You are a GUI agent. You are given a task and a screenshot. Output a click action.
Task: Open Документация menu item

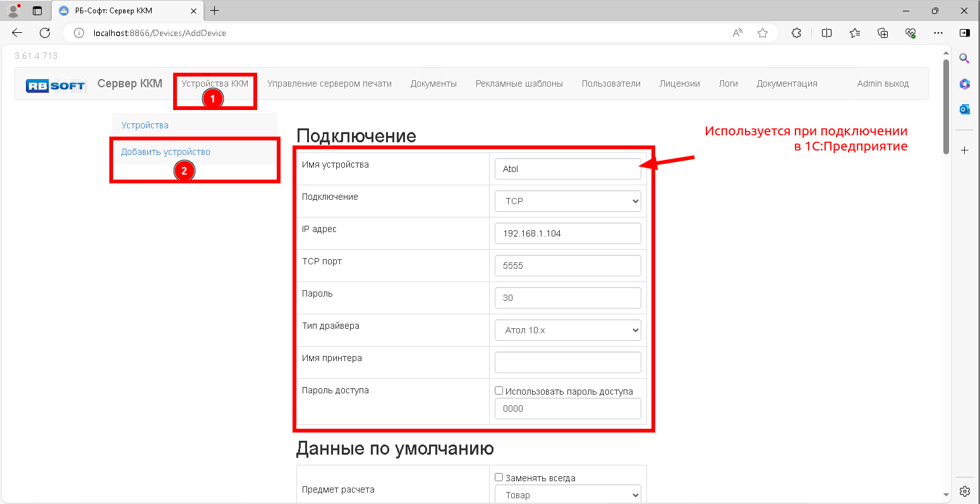(787, 83)
